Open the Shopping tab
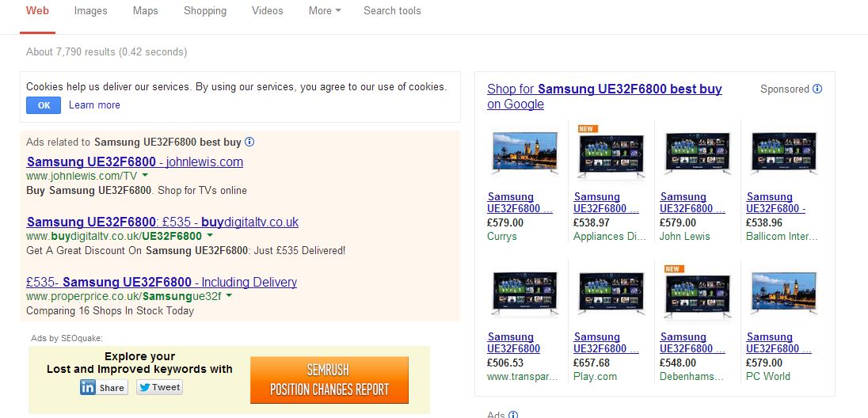The image size is (868, 418). point(205,10)
